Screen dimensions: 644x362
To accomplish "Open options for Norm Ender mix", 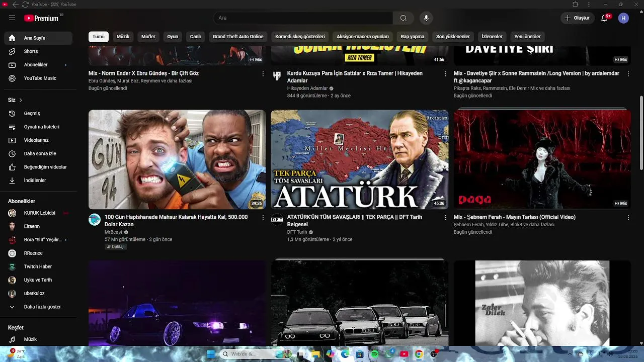I will click(263, 74).
